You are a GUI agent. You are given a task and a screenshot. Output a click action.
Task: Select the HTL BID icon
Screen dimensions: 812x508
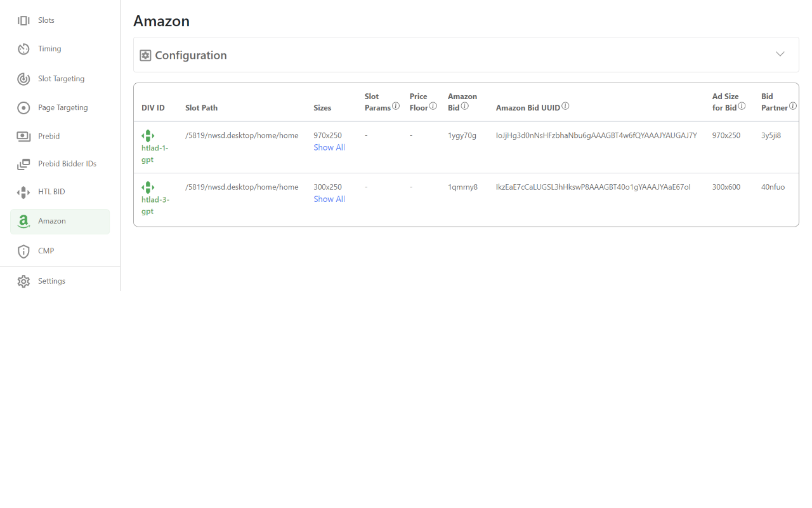(x=23, y=192)
